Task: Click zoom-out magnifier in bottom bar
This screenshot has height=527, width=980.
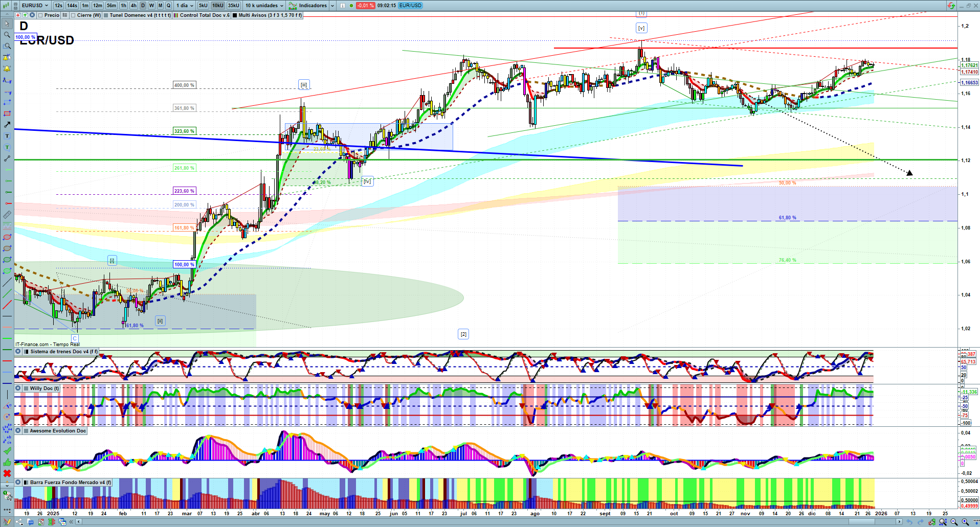Action: pyautogui.click(x=954, y=522)
